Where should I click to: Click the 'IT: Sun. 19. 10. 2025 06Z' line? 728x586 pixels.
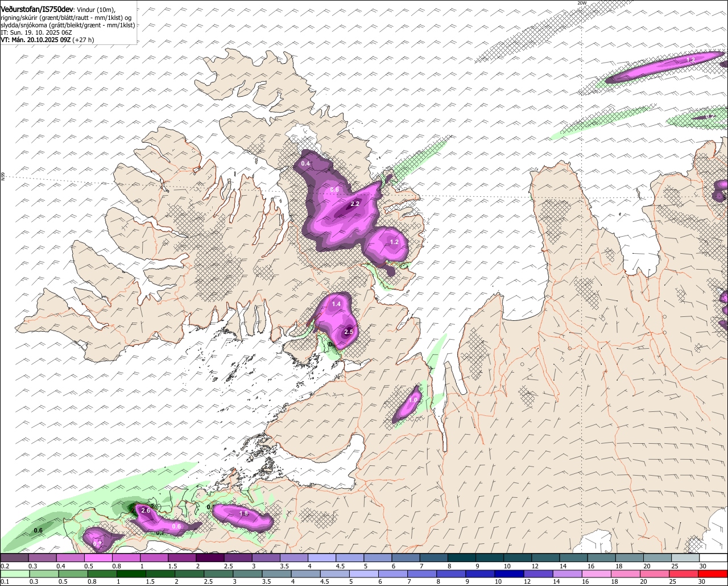click(x=36, y=32)
